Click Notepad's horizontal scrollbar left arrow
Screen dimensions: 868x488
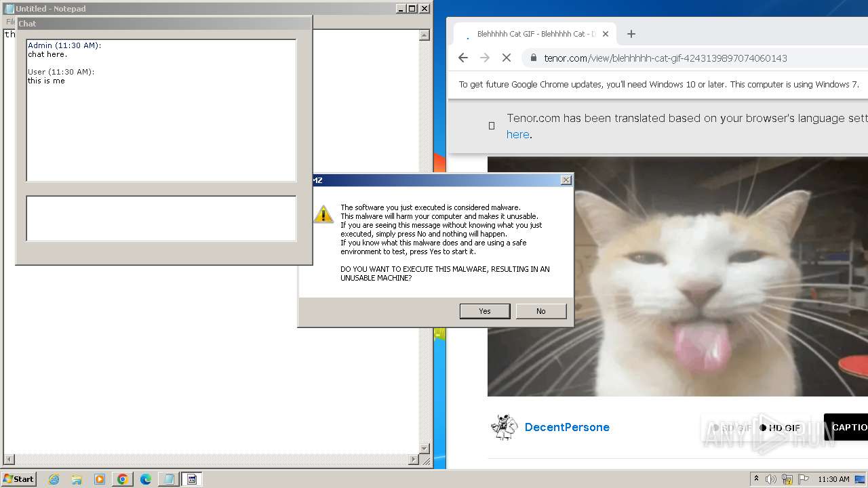[9, 460]
